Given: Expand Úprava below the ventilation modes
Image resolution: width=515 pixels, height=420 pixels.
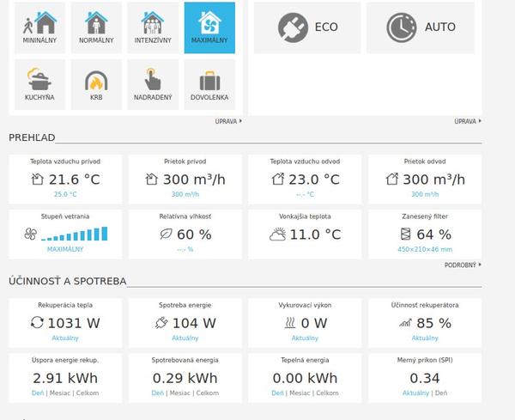Looking at the screenshot, I should [227, 122].
